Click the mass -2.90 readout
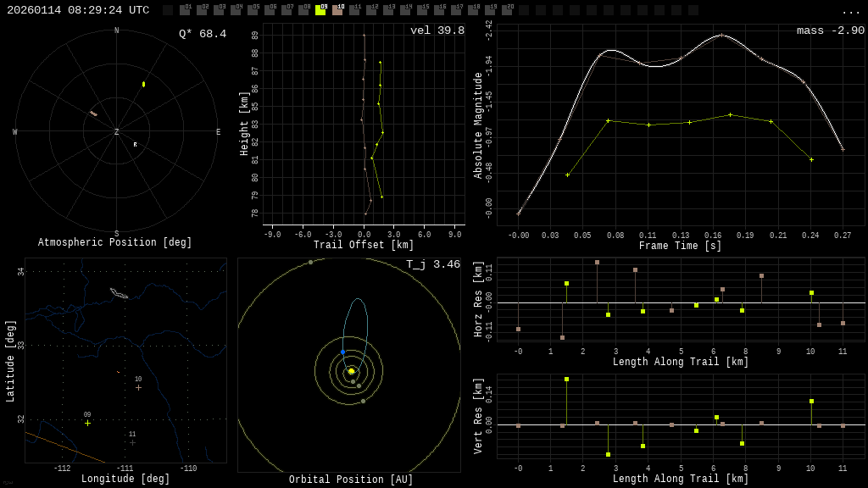868x488 pixels. 830,30
